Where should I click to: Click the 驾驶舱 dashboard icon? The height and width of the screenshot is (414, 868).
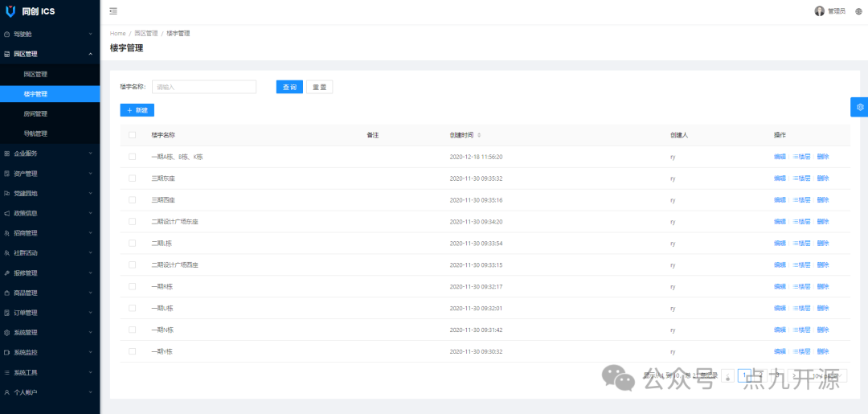(x=6, y=35)
